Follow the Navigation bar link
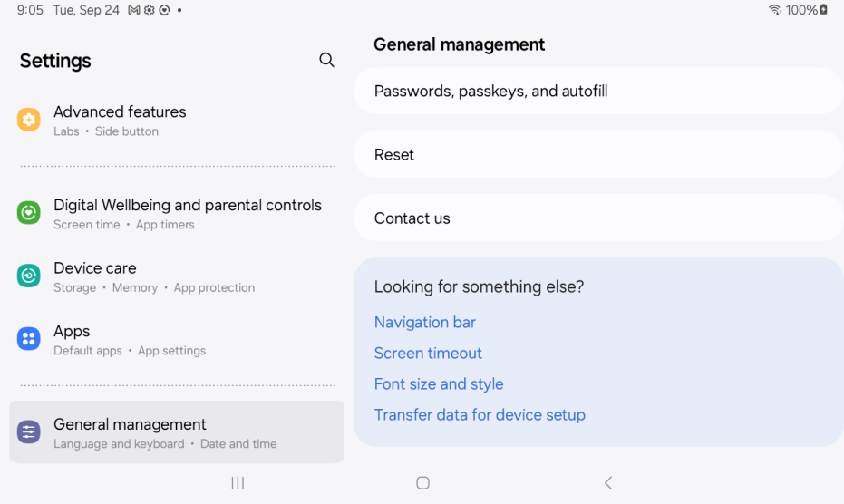This screenshot has width=844, height=504. click(425, 322)
